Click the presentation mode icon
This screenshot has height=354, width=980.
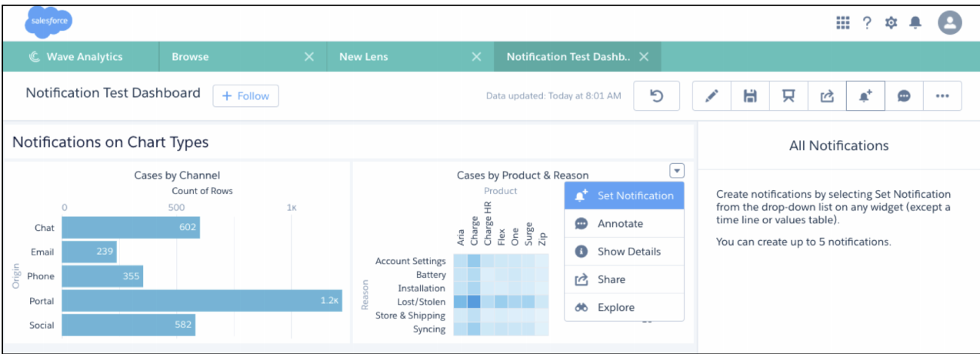pos(788,96)
